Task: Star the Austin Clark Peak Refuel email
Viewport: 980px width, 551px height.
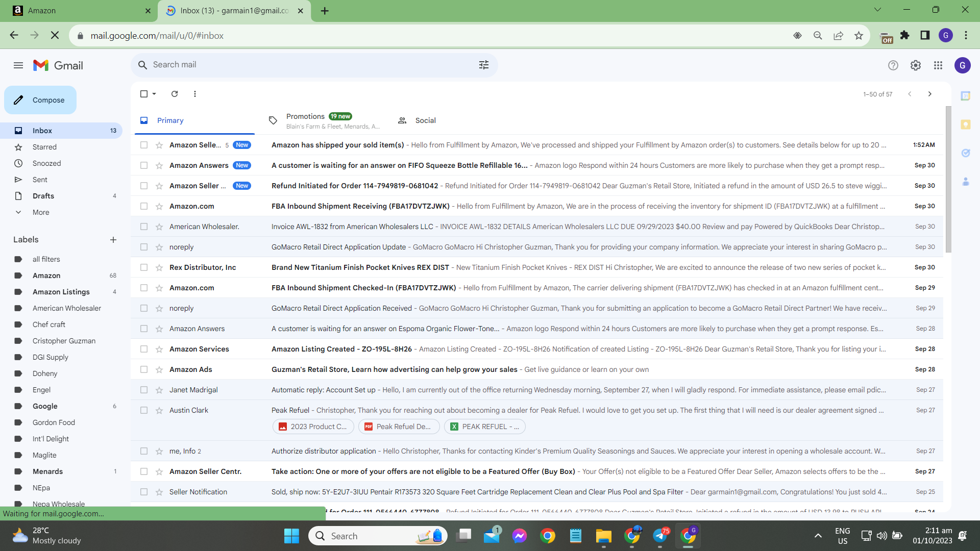Action: point(159,410)
